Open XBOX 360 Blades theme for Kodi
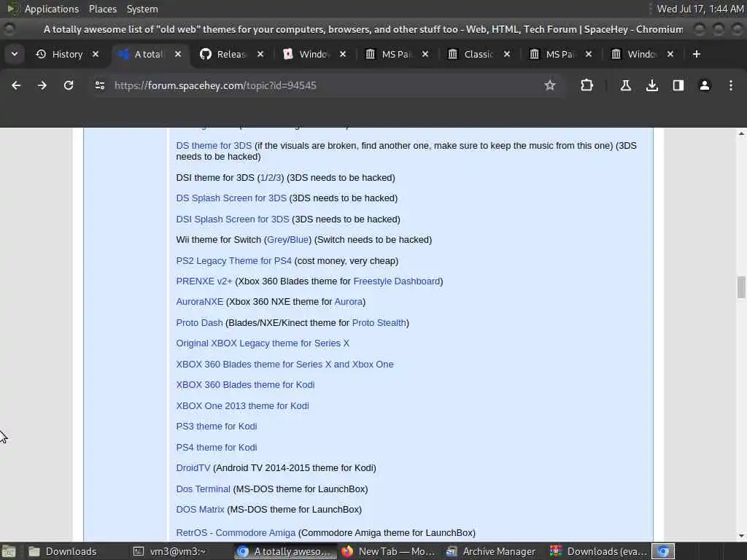Image resolution: width=747 pixels, height=560 pixels. 245,384
